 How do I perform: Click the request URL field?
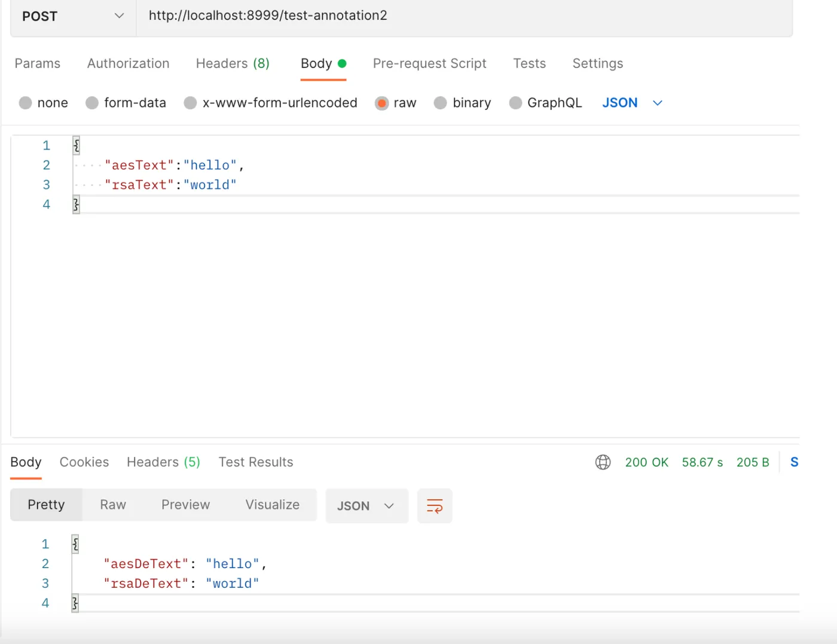coord(464,16)
